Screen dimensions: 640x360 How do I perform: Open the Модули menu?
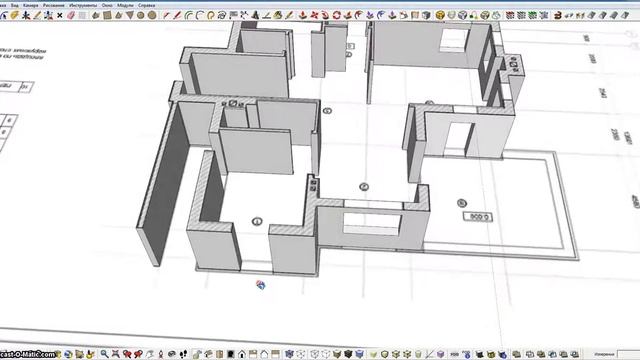click(x=125, y=5)
